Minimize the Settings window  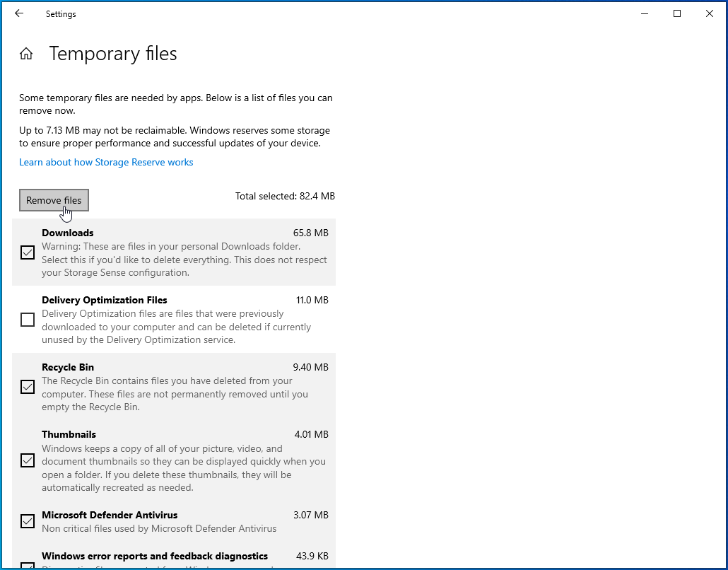click(x=645, y=13)
